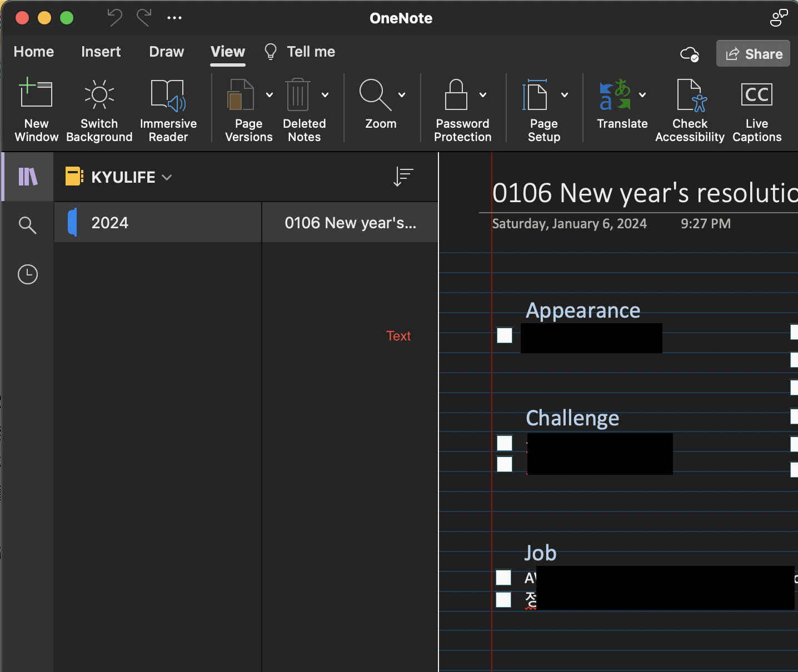Select the 2024 section
This screenshot has height=672, width=798.
tap(158, 222)
